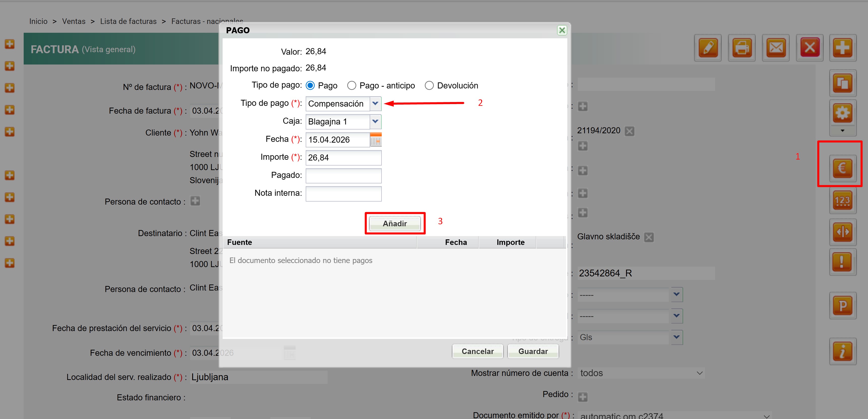Open Lista de facturas breadcrumb link
868x419 pixels.
128,21
